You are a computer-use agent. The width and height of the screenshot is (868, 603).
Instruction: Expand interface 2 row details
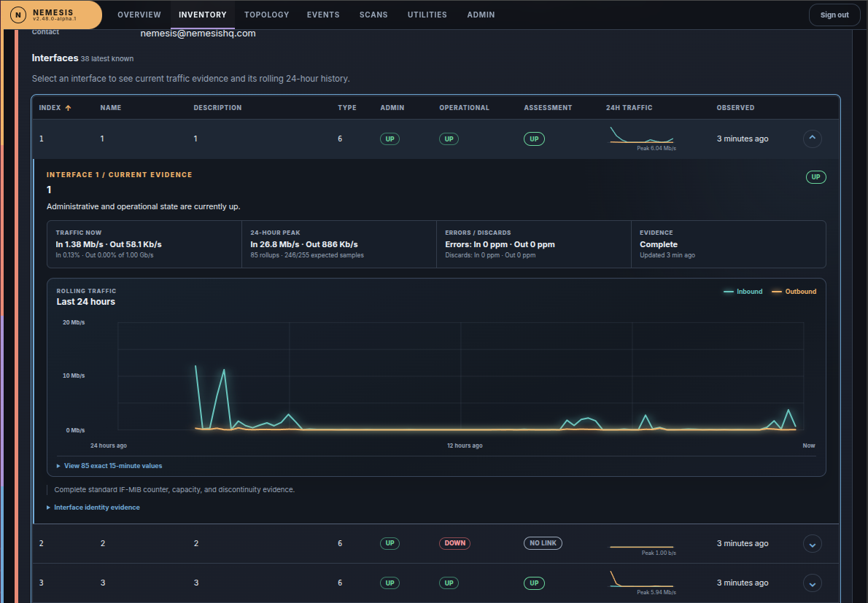[x=812, y=544]
